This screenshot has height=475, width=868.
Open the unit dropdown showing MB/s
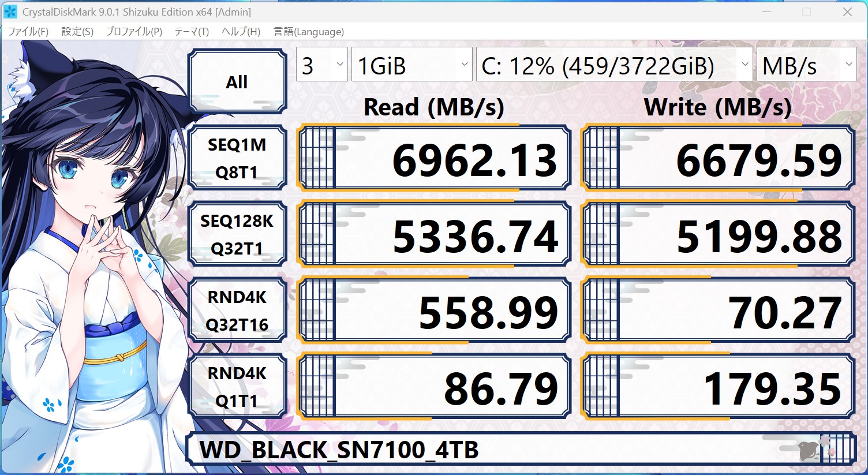coord(807,65)
